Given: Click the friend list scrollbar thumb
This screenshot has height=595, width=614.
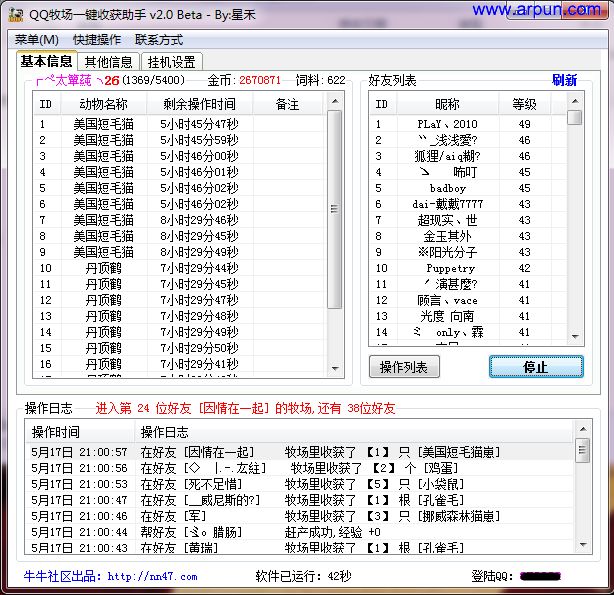Looking at the screenshot, I should (x=575, y=118).
